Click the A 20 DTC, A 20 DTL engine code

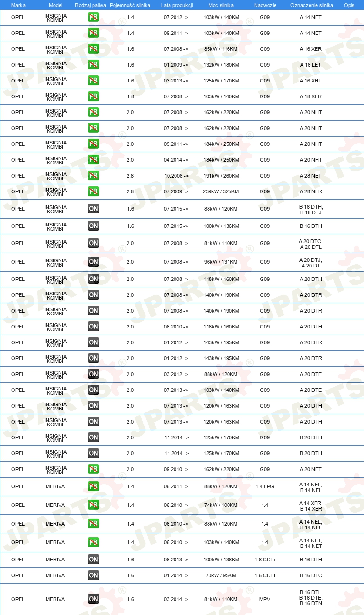(x=310, y=244)
